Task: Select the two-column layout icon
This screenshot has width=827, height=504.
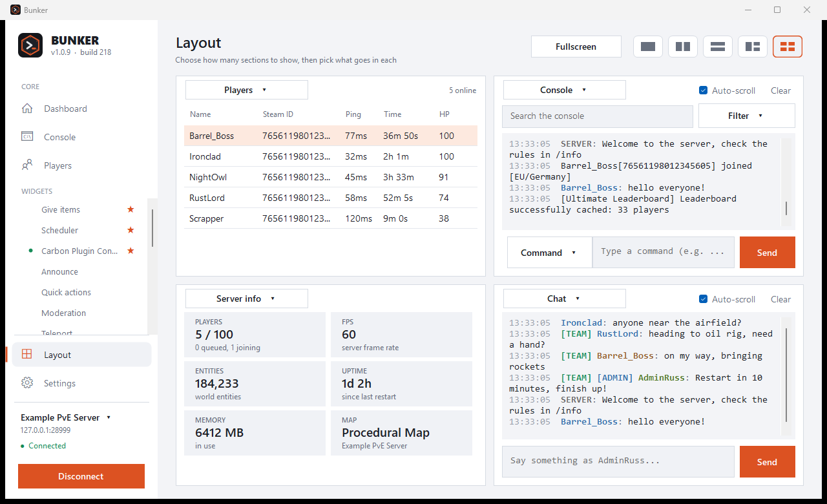Action: 683,47
